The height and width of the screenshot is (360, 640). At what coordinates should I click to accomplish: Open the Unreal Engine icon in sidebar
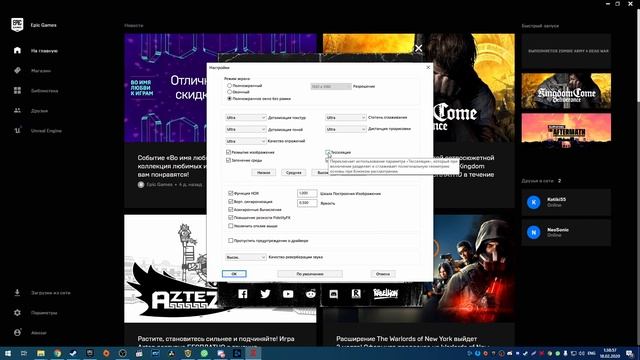(17, 131)
